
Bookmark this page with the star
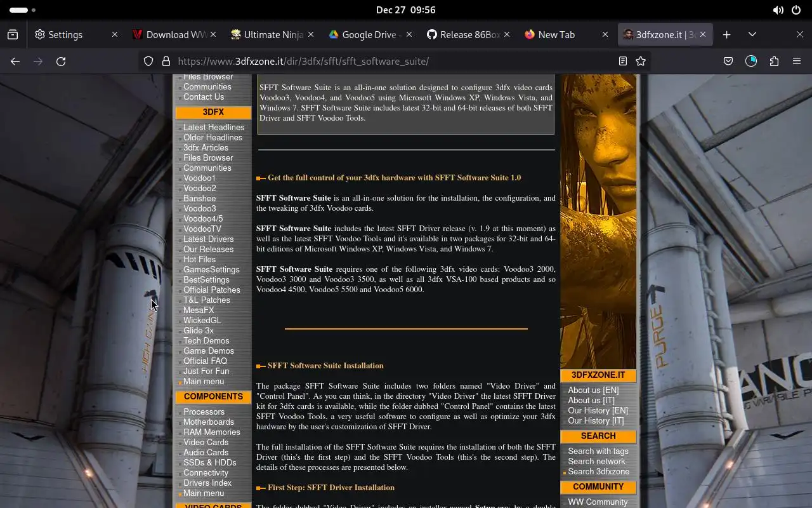(641, 62)
